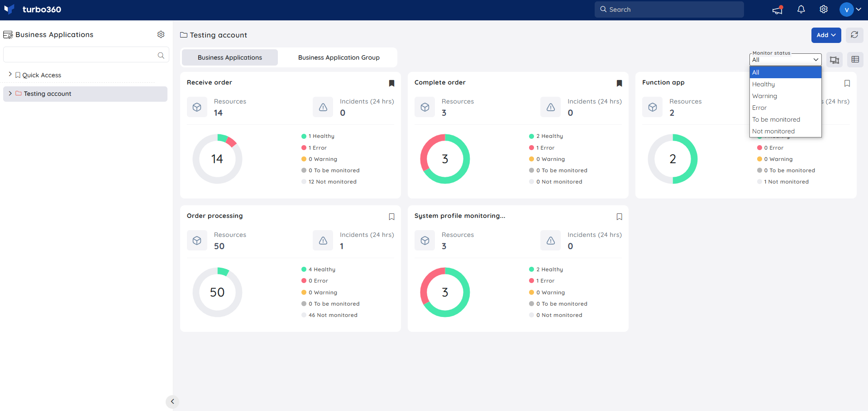
Task: Click the Business Applications header icon
Action: [x=8, y=35]
